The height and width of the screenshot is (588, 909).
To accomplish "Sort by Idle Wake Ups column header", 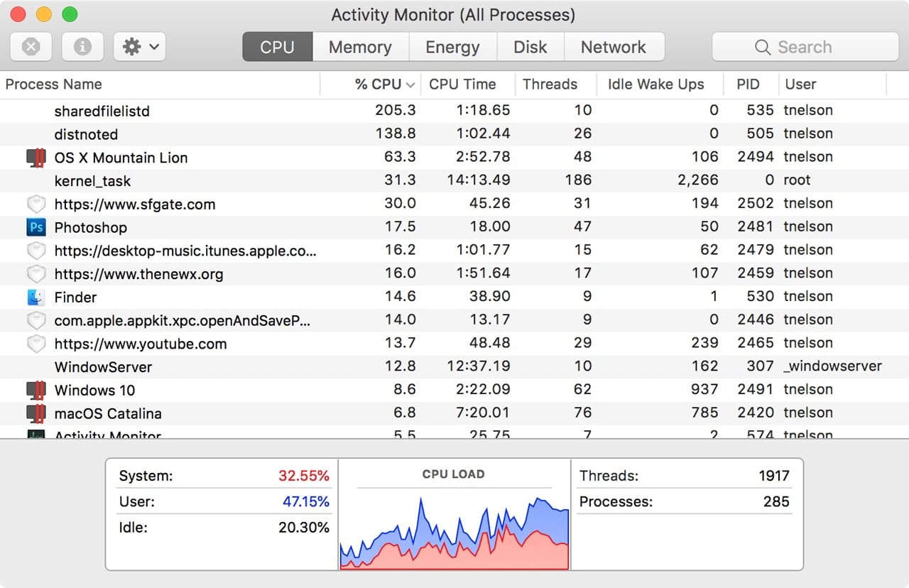I will 660,84.
